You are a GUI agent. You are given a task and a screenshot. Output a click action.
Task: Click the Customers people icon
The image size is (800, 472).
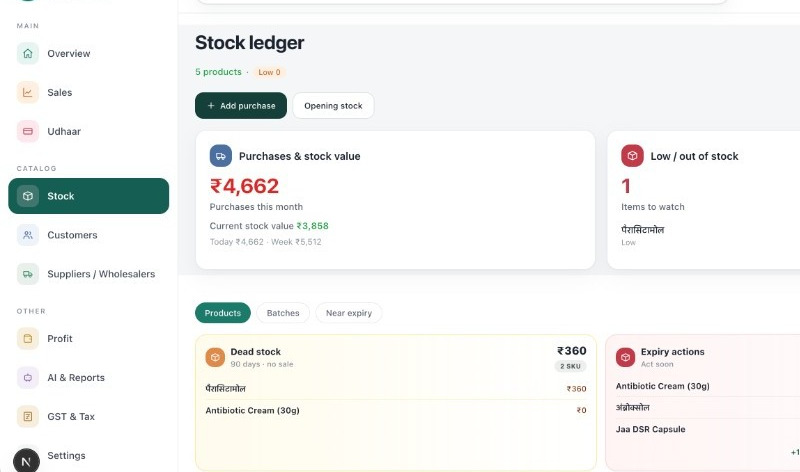pyautogui.click(x=28, y=235)
